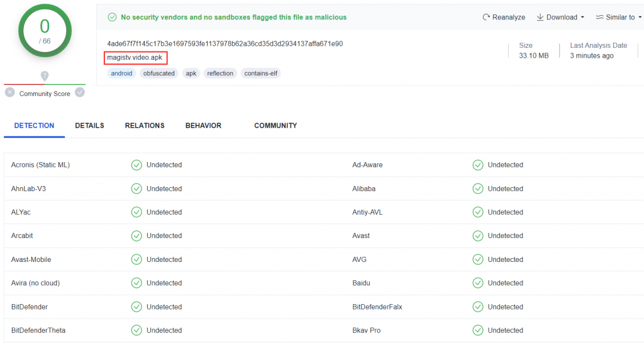This screenshot has height=343, width=644.
Task: Open the Download dropdown arrow
Action: pos(582,17)
